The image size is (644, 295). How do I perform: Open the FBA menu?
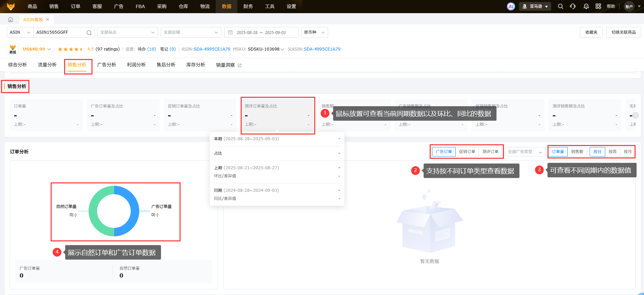click(x=140, y=6)
